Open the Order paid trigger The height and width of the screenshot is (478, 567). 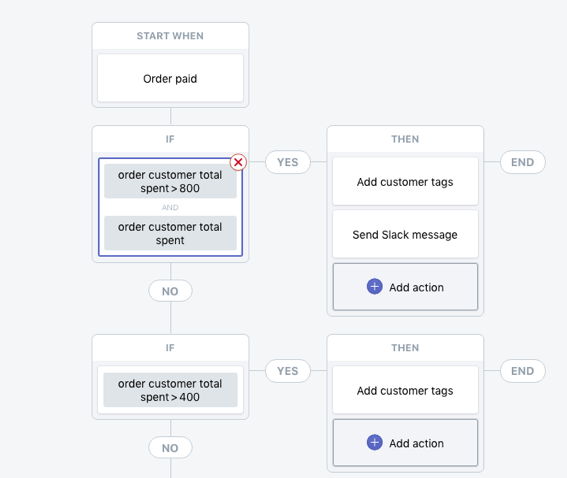pyautogui.click(x=170, y=78)
